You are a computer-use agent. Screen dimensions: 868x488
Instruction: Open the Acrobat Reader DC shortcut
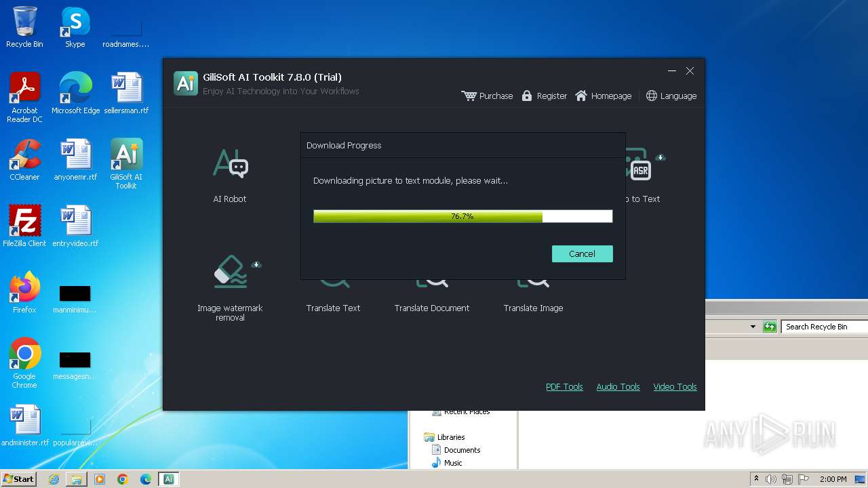(24, 98)
